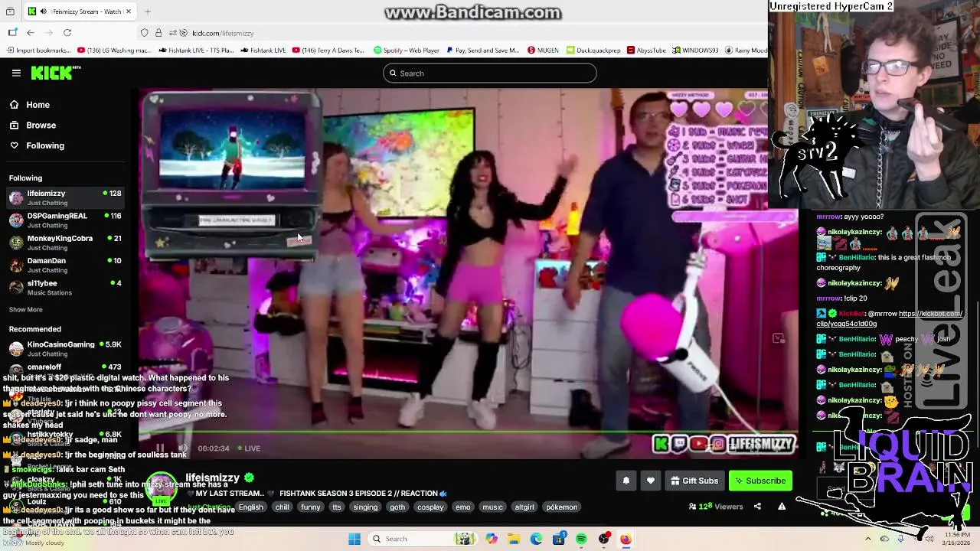Image resolution: width=980 pixels, height=551 pixels.
Task: Select the English tag
Action: point(250,507)
